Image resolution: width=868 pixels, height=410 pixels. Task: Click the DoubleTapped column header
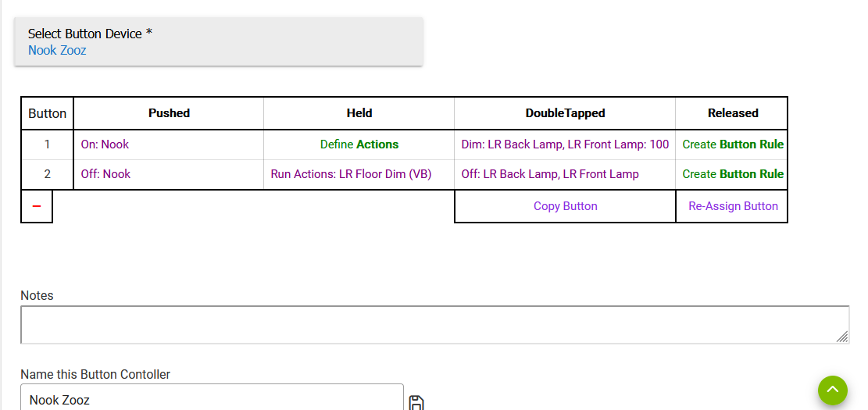(565, 113)
